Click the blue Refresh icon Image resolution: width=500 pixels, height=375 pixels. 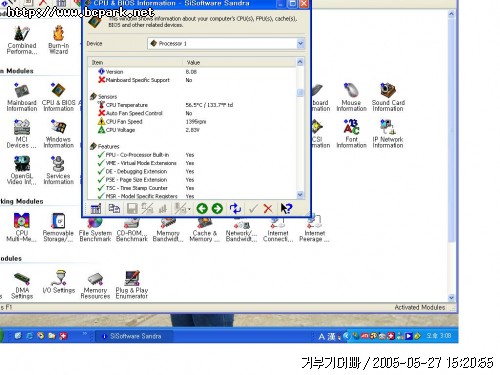[235, 209]
